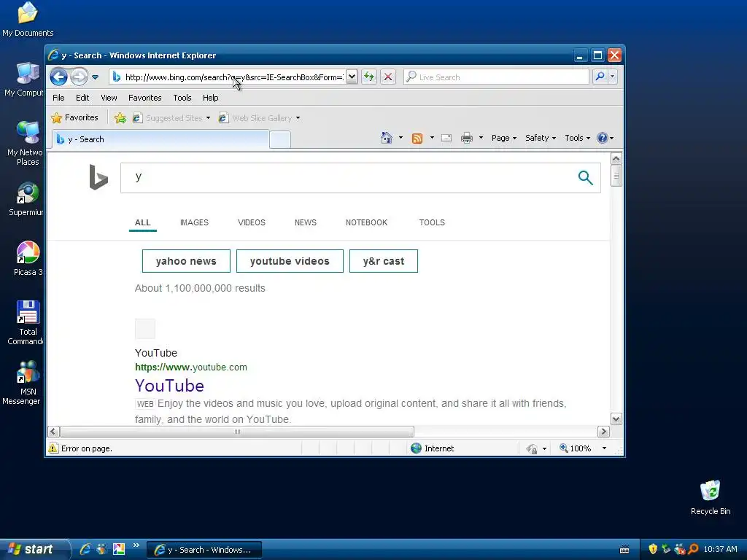This screenshot has width=747, height=560.
Task: Open the Favorites menu
Action: tap(145, 98)
